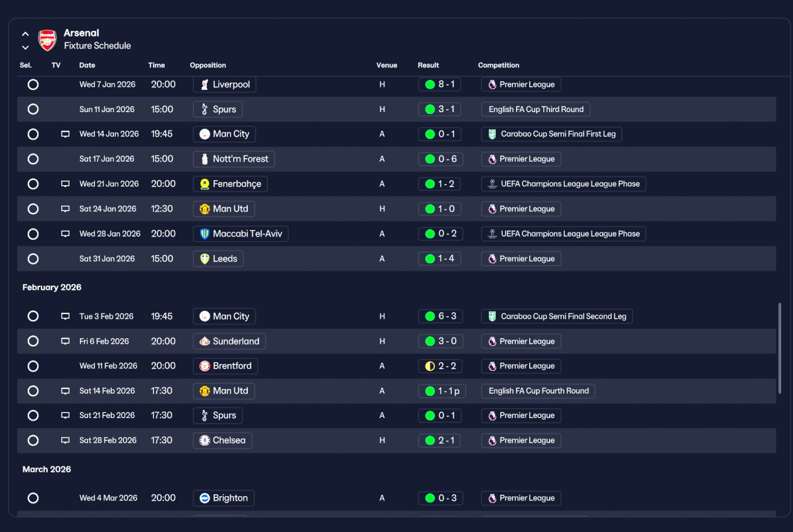The height and width of the screenshot is (532, 793).
Task: Open the Fenerbahçe opposition button
Action: pyautogui.click(x=230, y=184)
